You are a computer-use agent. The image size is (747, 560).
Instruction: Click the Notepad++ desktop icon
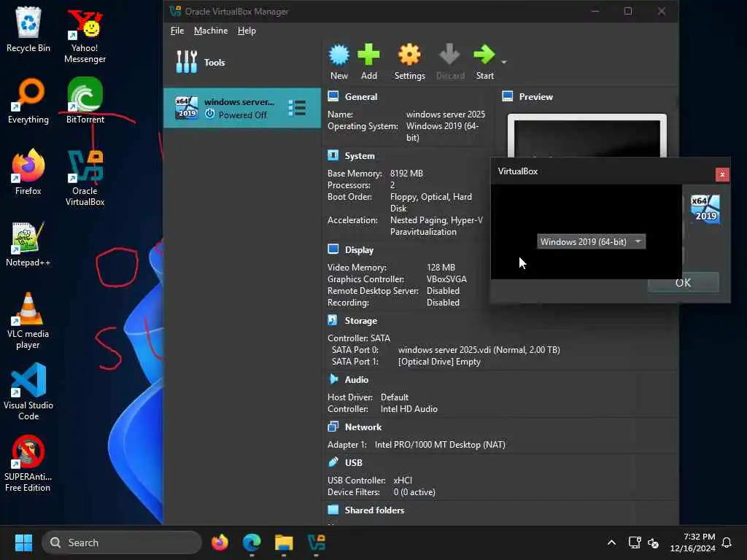[x=28, y=244]
